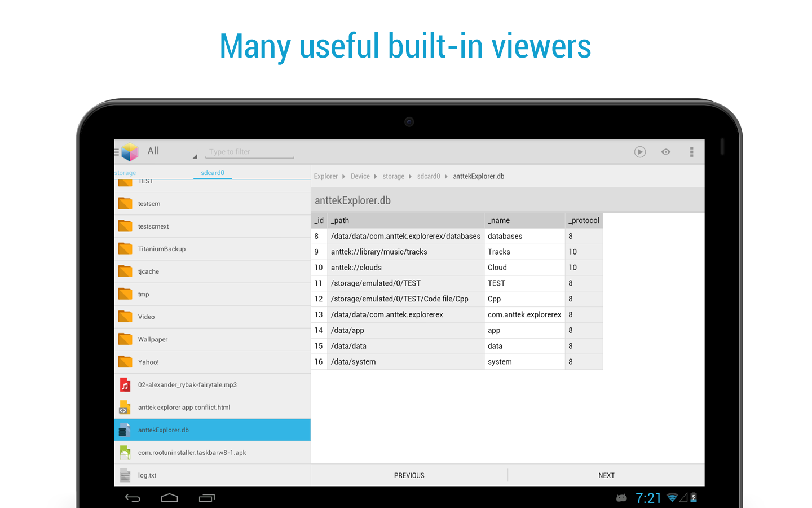Screen dimensions: 812x508
Task: Open the TitaniumBackup folder
Action: tap(162, 249)
